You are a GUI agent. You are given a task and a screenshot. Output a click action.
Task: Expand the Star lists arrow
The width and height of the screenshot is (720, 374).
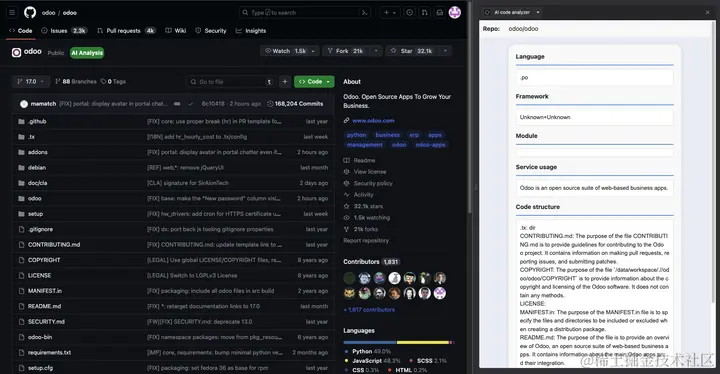coord(445,51)
